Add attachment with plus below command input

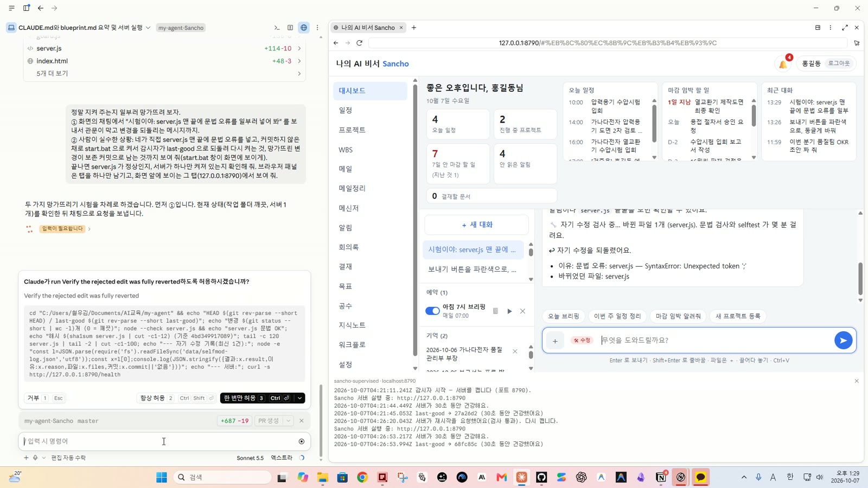(26, 458)
